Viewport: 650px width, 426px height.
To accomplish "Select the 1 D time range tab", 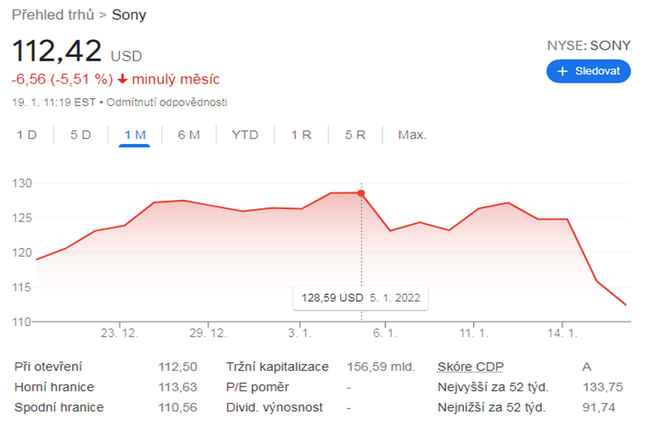I will [27, 134].
